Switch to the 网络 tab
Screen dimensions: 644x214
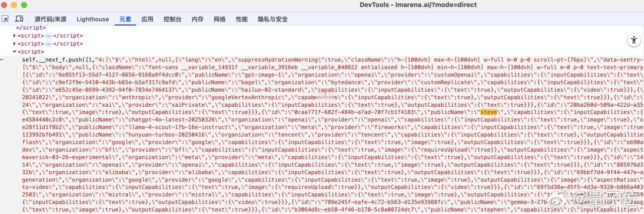coord(220,19)
